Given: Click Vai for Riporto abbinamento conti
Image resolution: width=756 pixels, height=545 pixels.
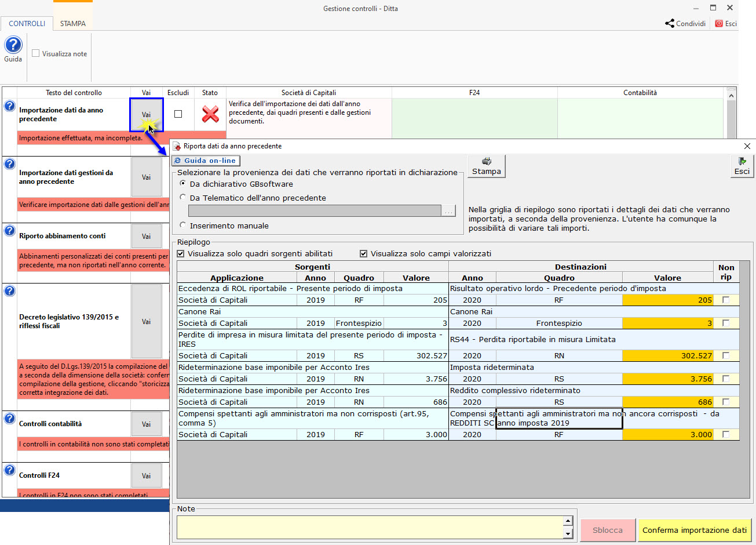Looking at the screenshot, I should [x=147, y=237].
